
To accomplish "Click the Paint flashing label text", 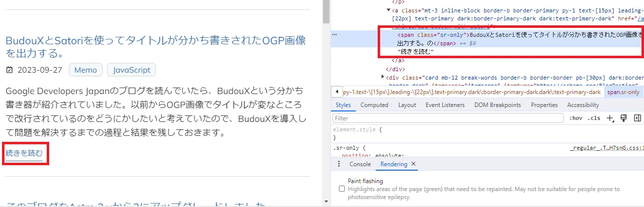I will [365, 181].
